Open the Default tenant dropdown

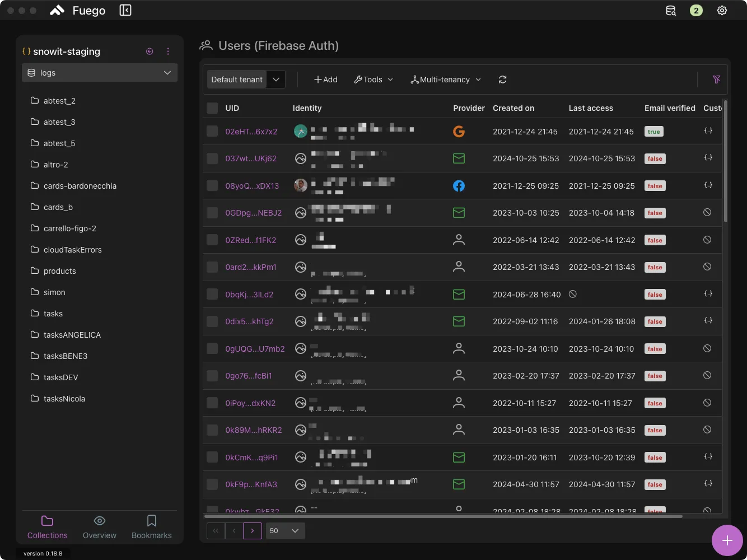276,79
